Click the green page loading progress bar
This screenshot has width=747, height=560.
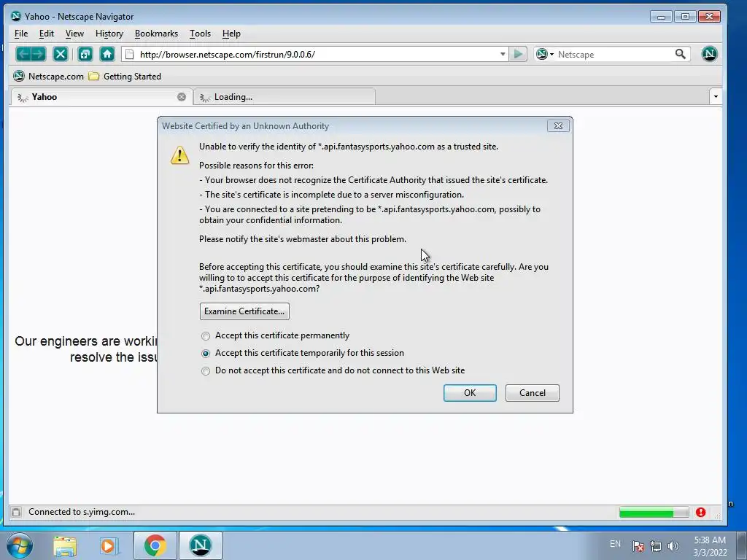coord(654,513)
